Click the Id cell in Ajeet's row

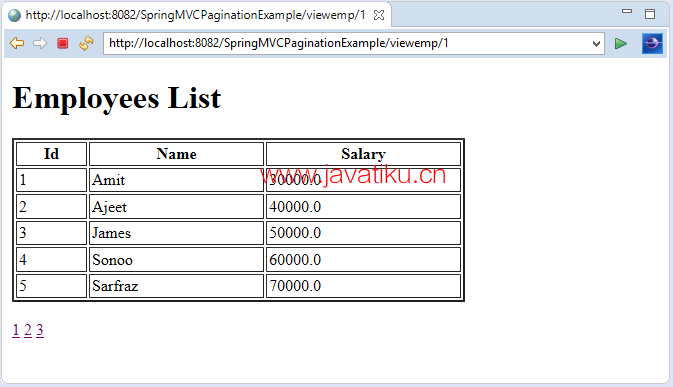[52, 206]
